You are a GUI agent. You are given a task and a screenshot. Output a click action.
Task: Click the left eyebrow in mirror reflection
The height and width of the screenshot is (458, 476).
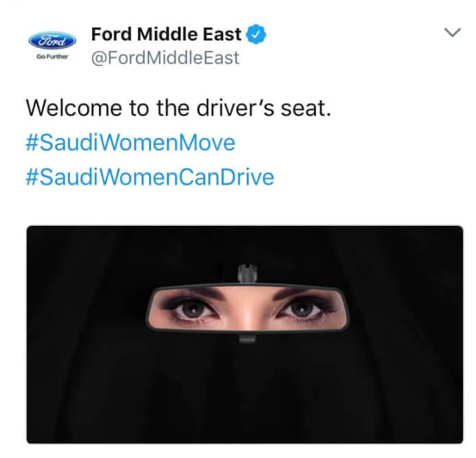[x=194, y=293]
